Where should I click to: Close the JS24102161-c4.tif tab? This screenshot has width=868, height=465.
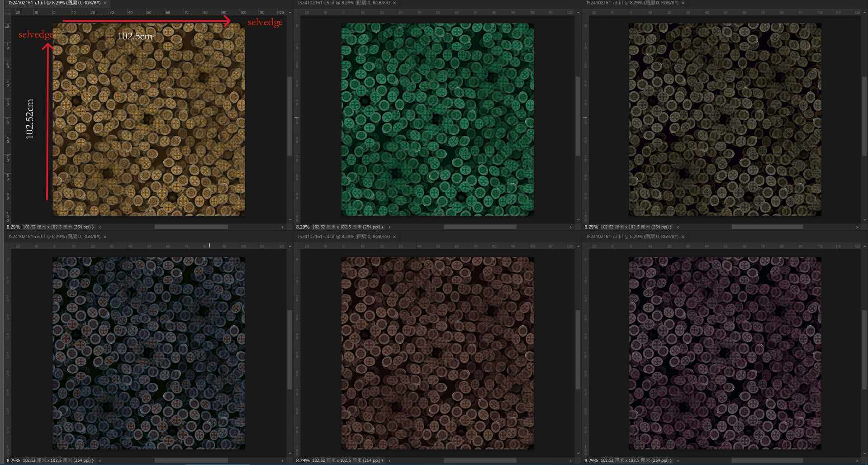click(394, 237)
